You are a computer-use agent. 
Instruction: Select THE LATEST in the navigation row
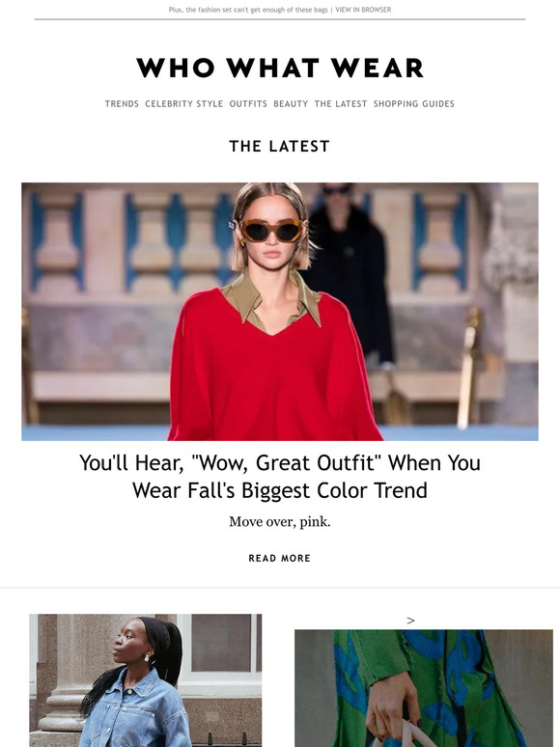point(341,104)
